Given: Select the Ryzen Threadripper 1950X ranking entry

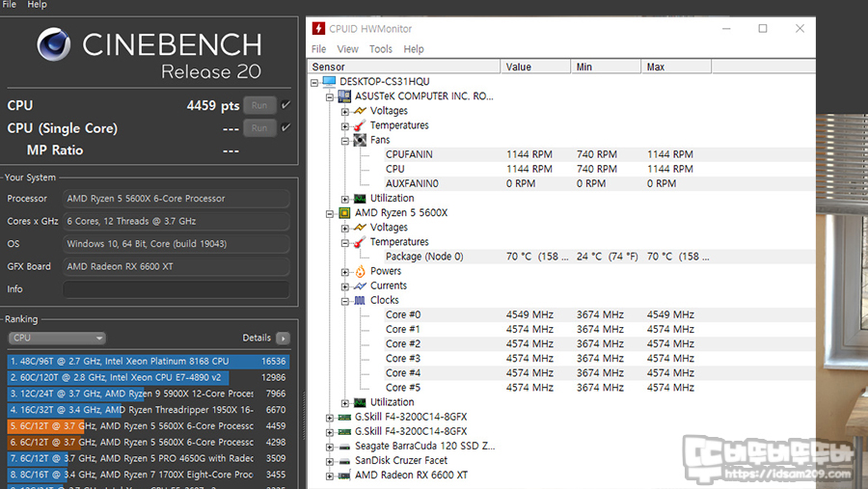Looking at the screenshot, I should click(x=149, y=410).
